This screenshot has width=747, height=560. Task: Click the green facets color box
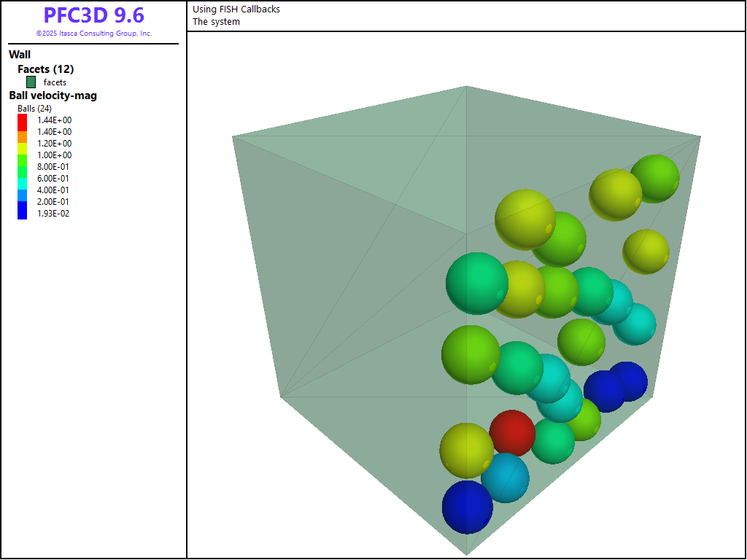pyautogui.click(x=31, y=82)
